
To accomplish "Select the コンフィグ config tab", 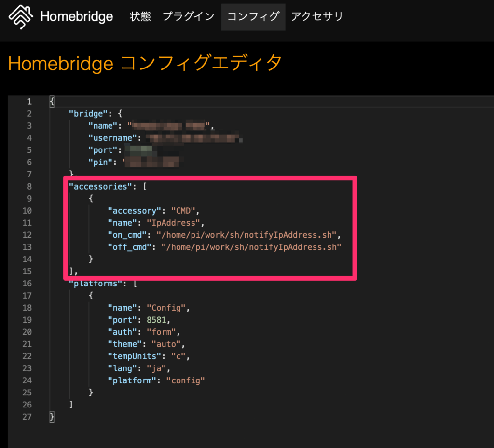I will (253, 17).
